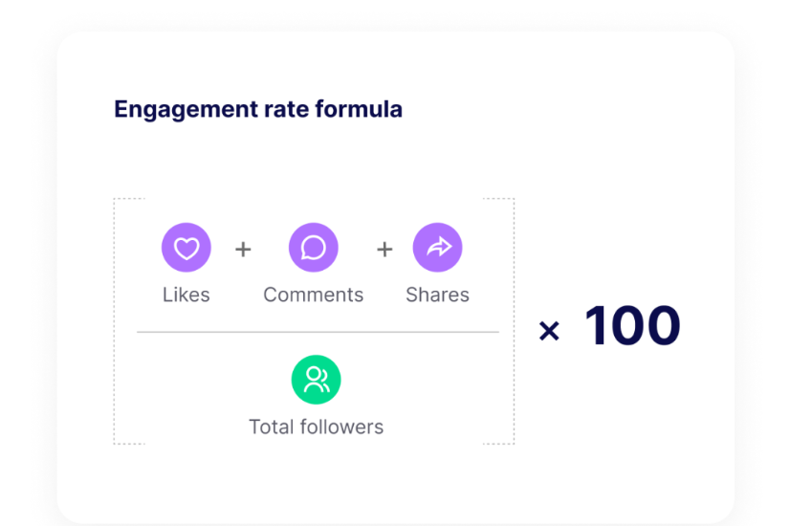The height and width of the screenshot is (526, 812).
Task: Click the word Engagement in the title
Action: coord(186,110)
